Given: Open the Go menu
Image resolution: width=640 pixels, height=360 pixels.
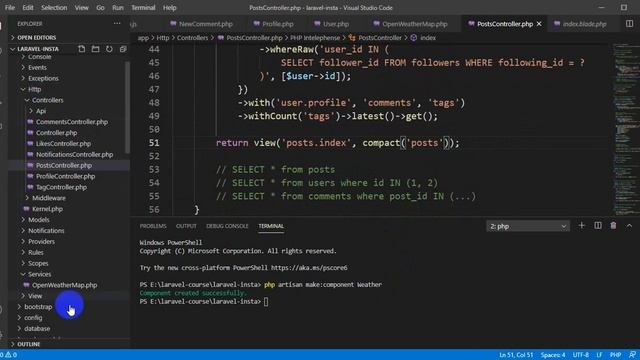Looking at the screenshot, I should click(100, 8).
